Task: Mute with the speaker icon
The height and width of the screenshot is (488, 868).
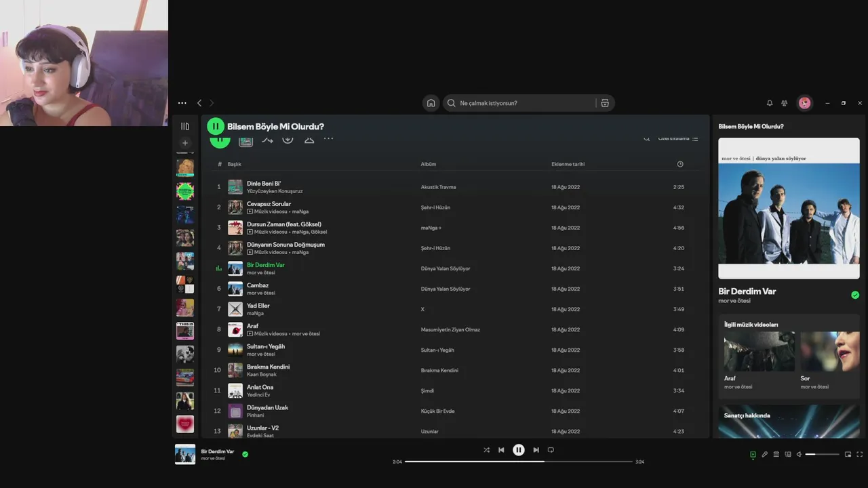Action: pos(799,454)
